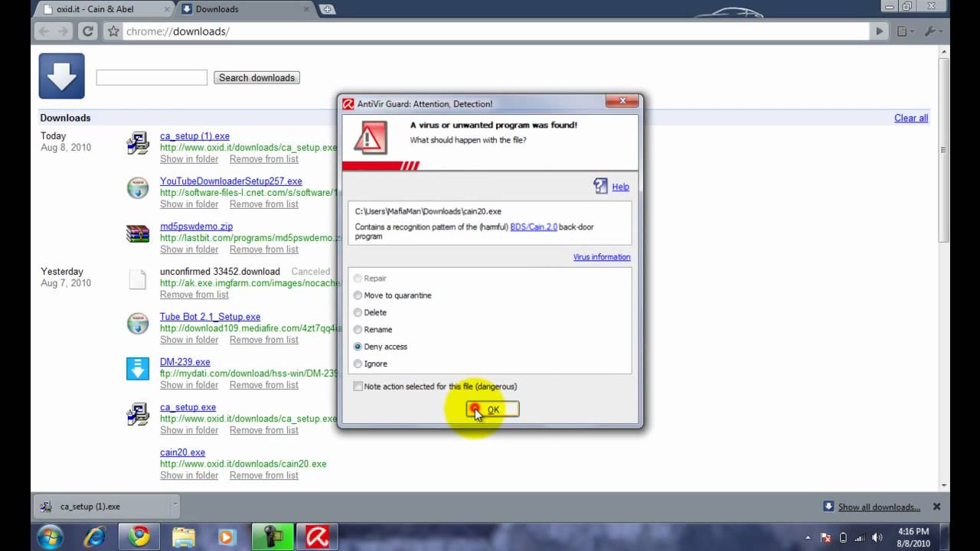This screenshot has height=551, width=980.
Task: Launch Internet Explorer from the taskbar
Action: click(x=95, y=537)
